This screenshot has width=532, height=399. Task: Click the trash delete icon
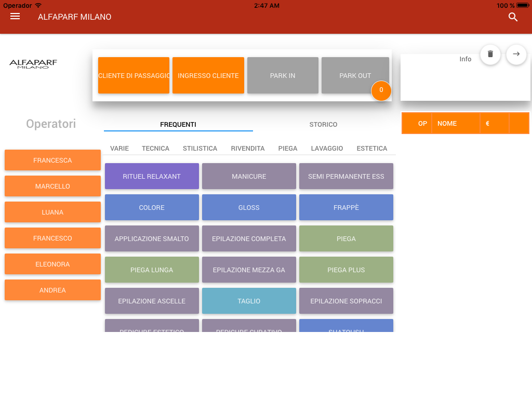pos(490,54)
